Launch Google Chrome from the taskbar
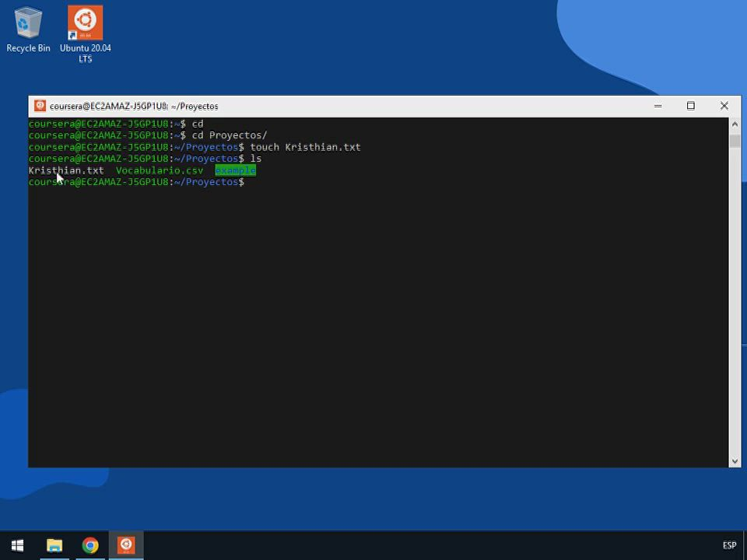This screenshot has width=747, height=560. (x=90, y=545)
